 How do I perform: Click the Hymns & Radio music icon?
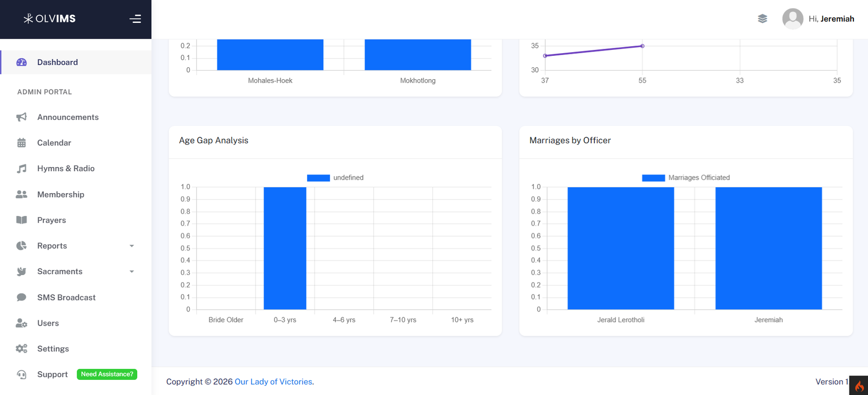(22, 169)
